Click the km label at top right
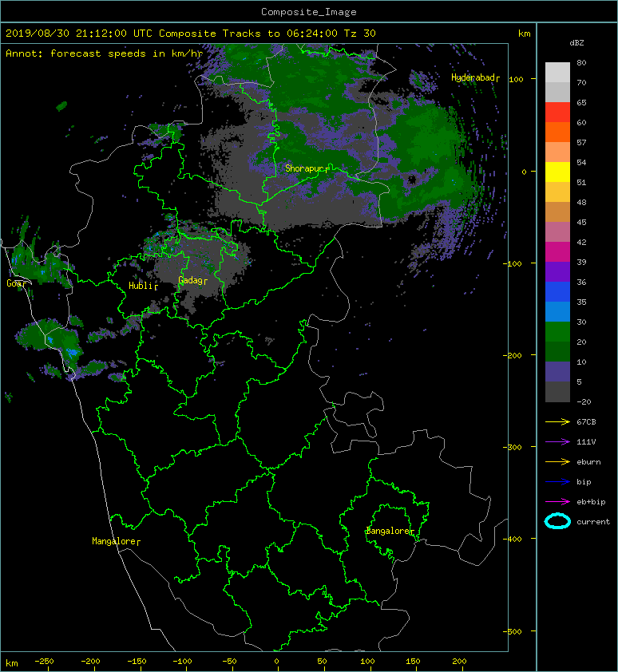Image resolution: width=618 pixels, height=672 pixels. 525,34
